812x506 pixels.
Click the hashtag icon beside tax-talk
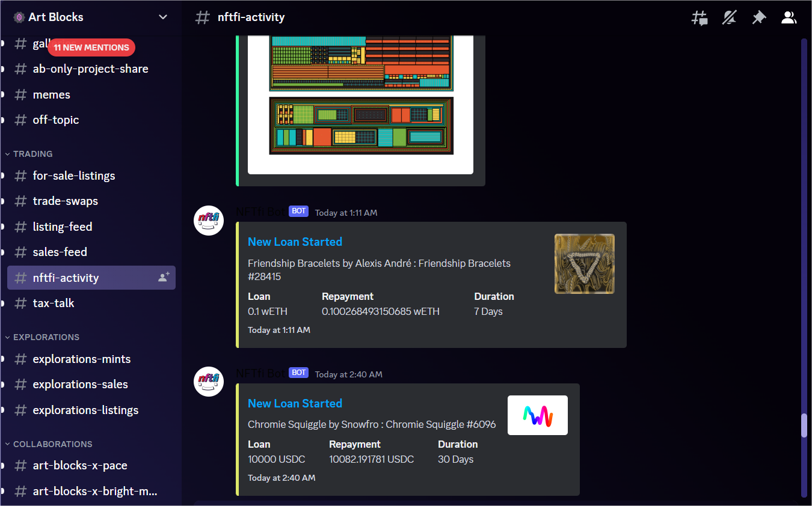coord(20,303)
